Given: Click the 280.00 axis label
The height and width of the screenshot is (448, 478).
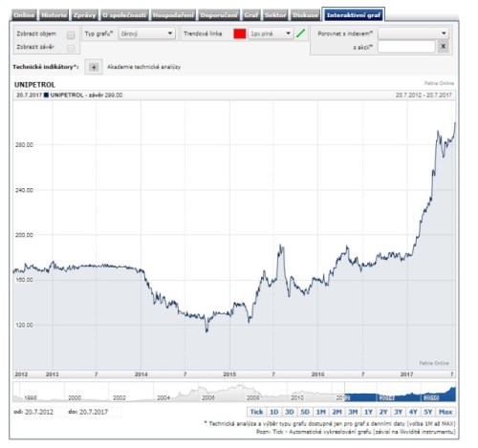Looking at the screenshot, I should pyautogui.click(x=24, y=145).
